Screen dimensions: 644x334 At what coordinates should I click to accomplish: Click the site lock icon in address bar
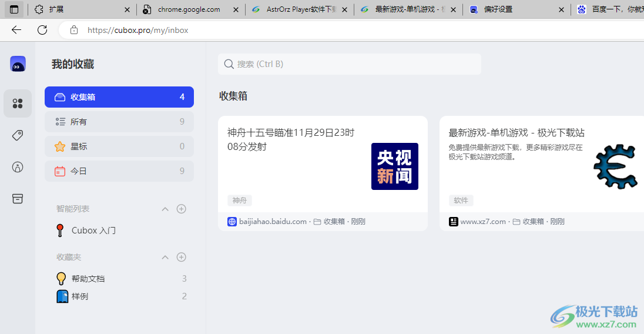tap(74, 30)
